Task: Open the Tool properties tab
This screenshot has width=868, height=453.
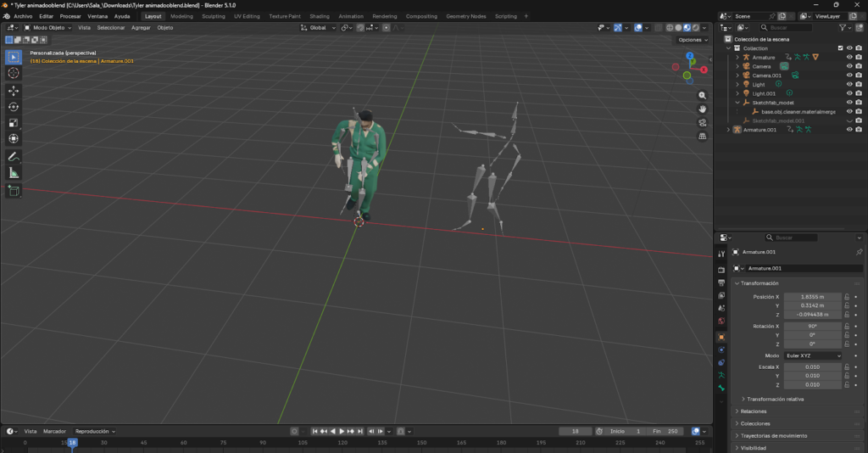Action: coord(721,254)
